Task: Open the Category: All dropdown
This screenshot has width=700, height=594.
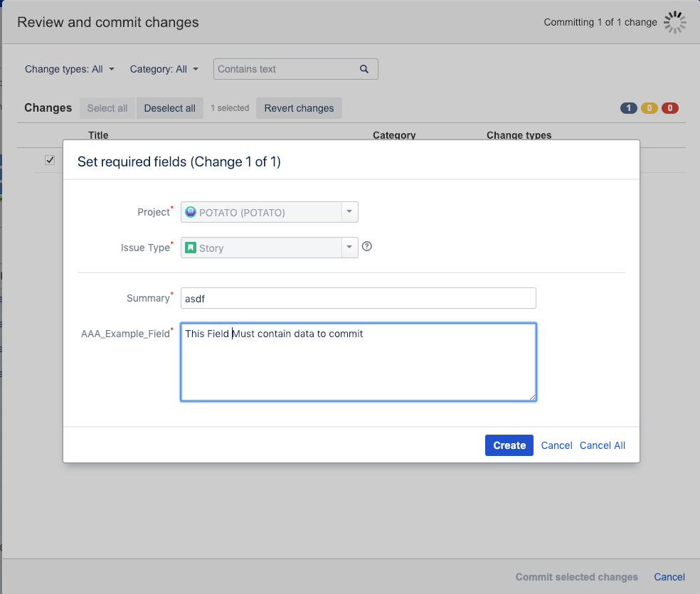Action: click(164, 69)
